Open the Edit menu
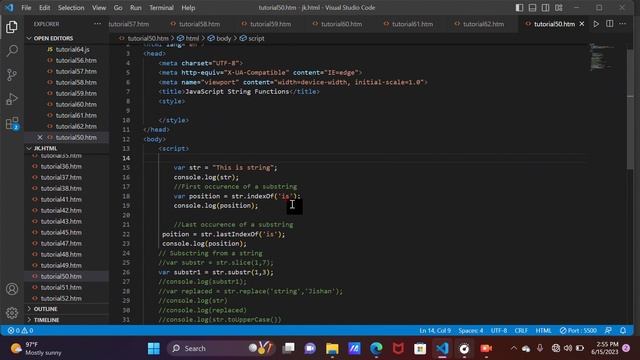This screenshot has height=360, width=640. (44, 8)
